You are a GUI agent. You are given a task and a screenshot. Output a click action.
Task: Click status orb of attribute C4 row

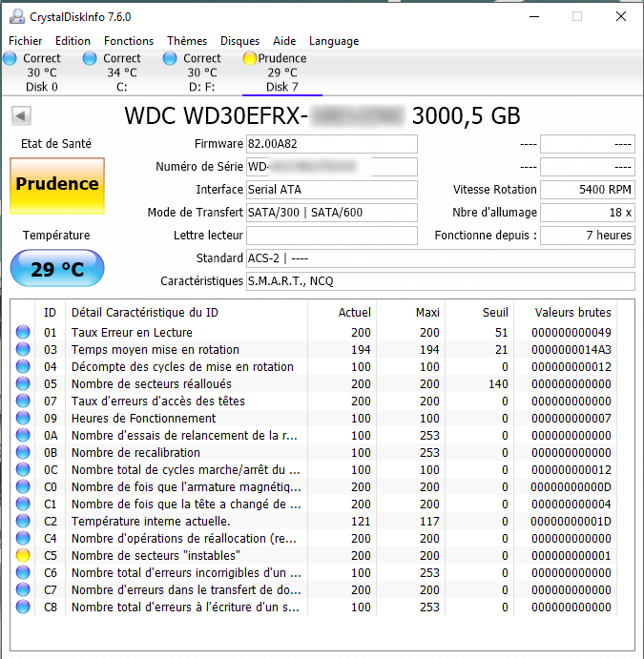[23, 539]
